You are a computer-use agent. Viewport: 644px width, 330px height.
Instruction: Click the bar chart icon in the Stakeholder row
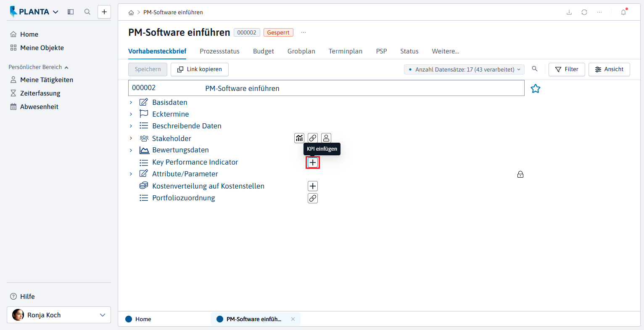click(299, 138)
